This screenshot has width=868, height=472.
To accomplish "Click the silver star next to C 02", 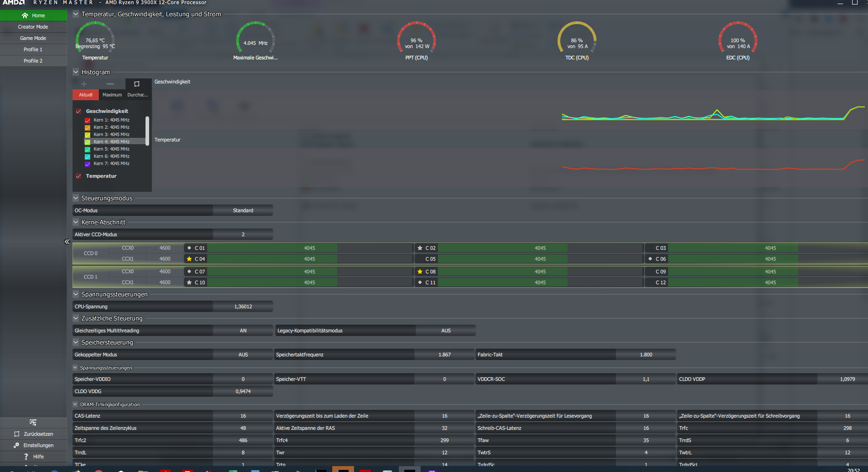I will point(420,248).
